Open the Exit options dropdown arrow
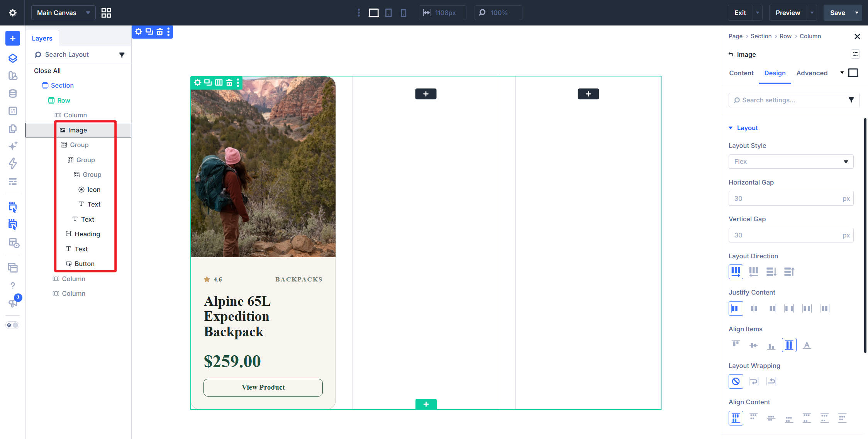This screenshot has width=868, height=439. (757, 13)
